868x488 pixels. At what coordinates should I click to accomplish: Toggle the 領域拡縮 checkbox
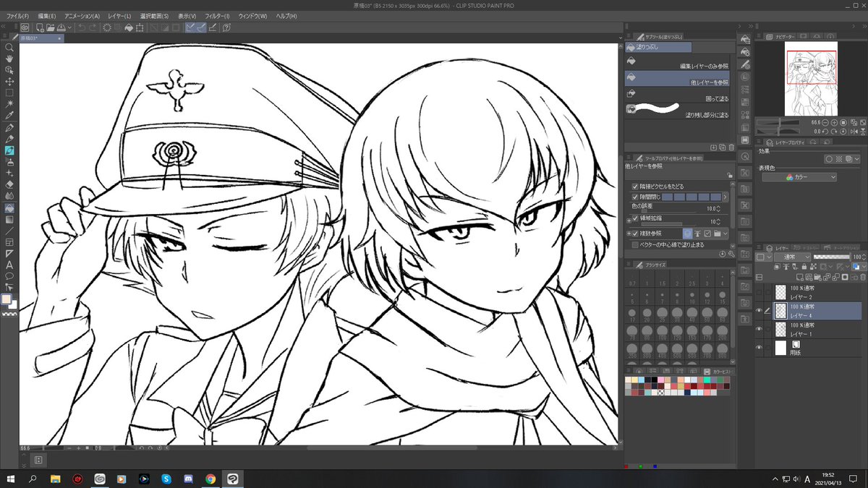click(635, 218)
